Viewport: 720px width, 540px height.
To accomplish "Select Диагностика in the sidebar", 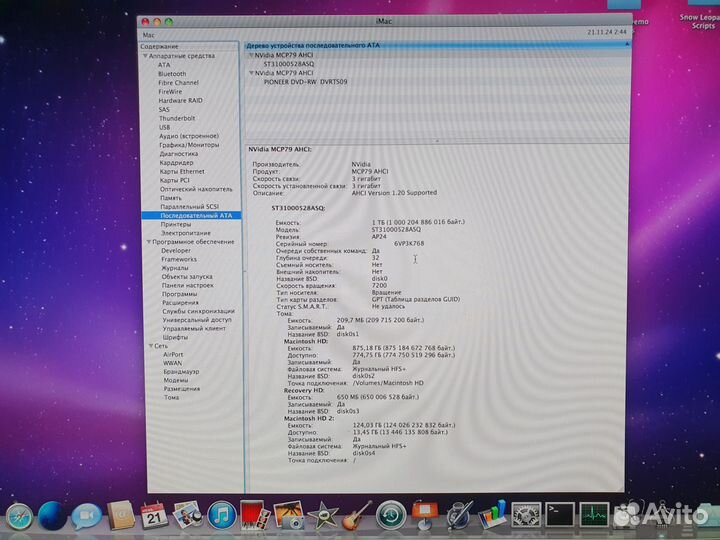I will (179, 154).
